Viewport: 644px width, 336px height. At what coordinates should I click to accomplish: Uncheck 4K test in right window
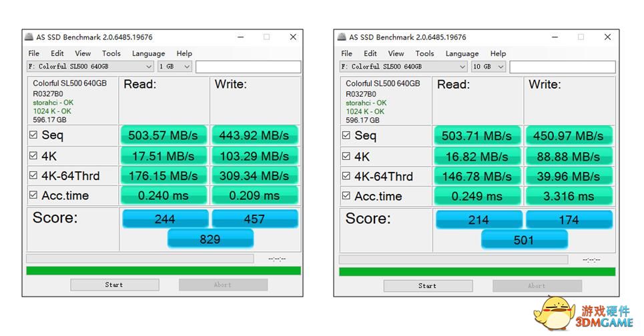[x=346, y=156]
